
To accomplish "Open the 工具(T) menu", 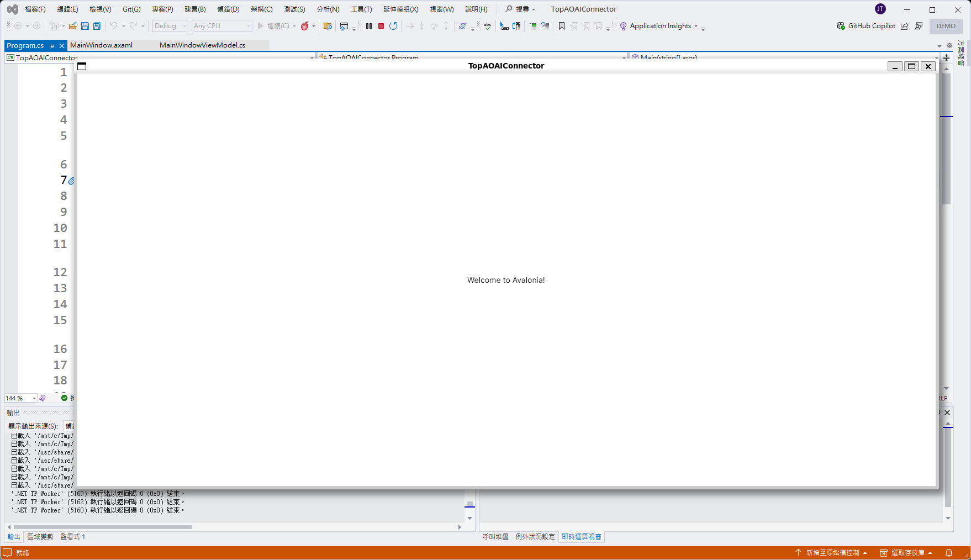I will [361, 9].
